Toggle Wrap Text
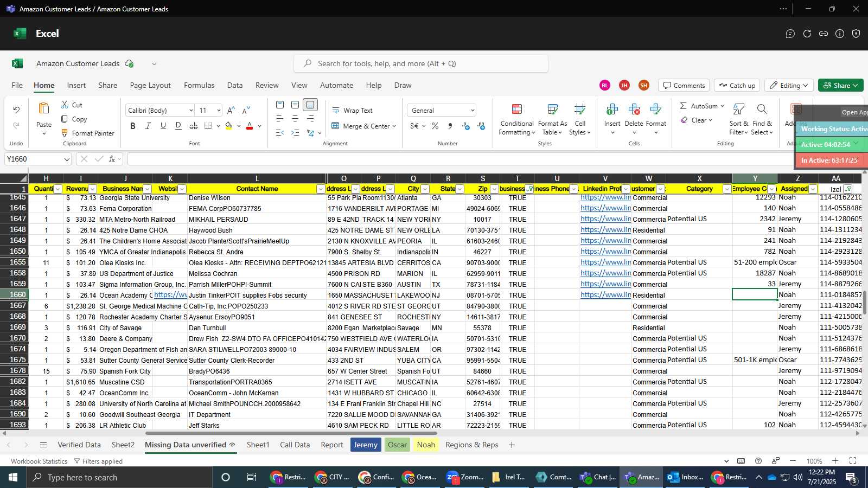Screen dimensions: 868x488 352,111
